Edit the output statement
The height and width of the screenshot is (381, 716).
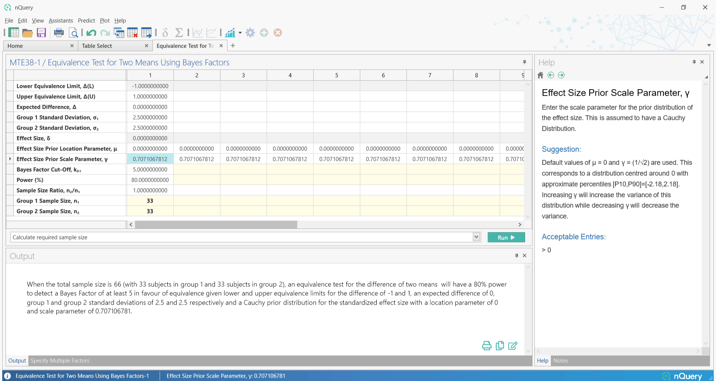pos(513,346)
